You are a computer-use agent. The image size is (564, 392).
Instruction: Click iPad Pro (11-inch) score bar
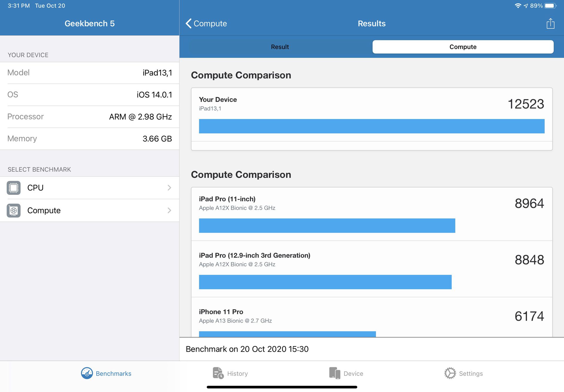click(327, 226)
